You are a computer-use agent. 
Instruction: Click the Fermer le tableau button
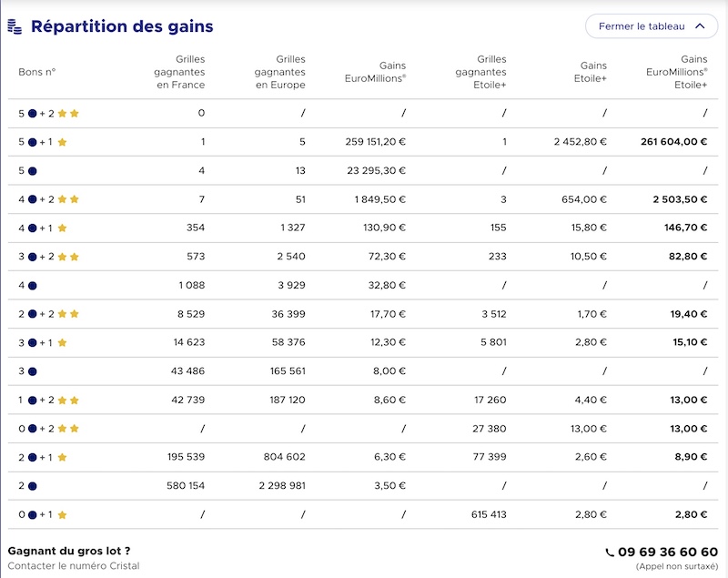point(652,26)
